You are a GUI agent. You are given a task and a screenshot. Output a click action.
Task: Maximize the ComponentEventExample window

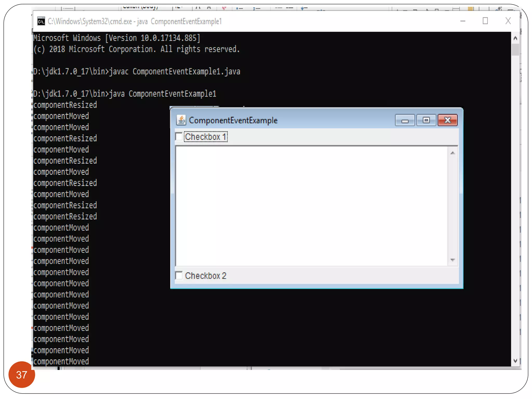[x=426, y=120]
